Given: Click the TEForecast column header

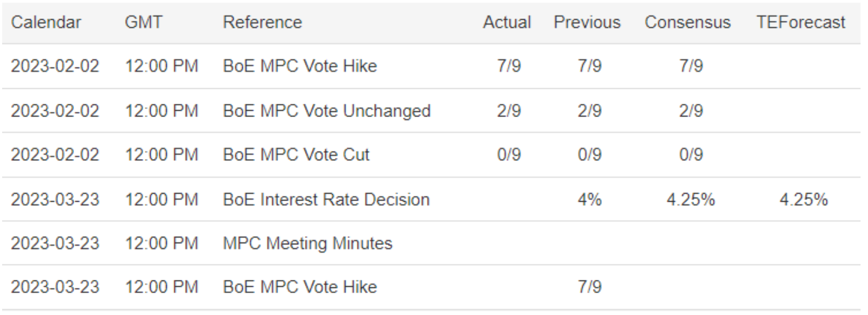Looking at the screenshot, I should [800, 22].
